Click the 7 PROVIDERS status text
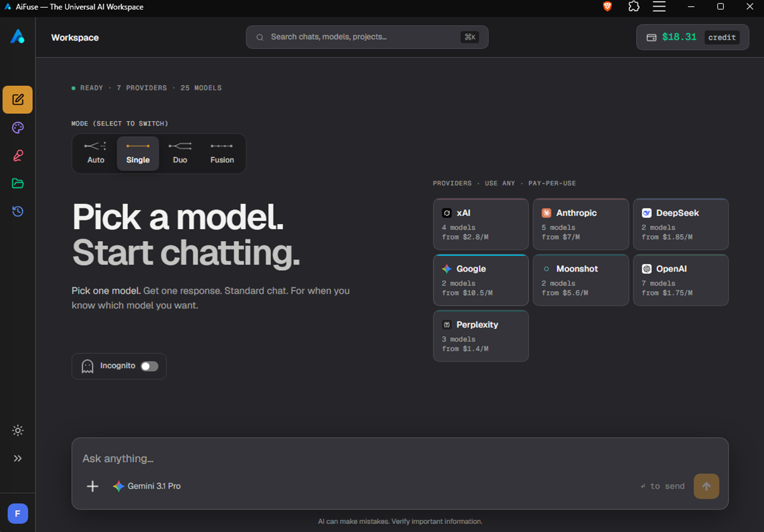764x532 pixels. (142, 88)
